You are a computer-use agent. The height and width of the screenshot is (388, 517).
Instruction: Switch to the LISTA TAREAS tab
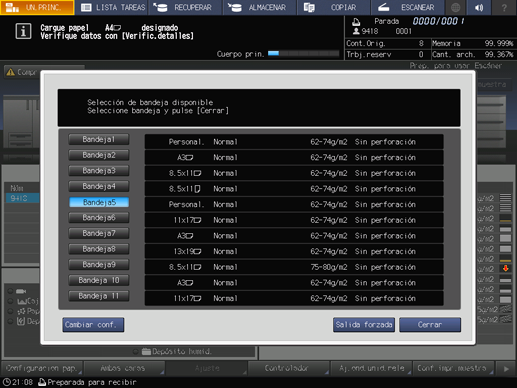point(112,7)
